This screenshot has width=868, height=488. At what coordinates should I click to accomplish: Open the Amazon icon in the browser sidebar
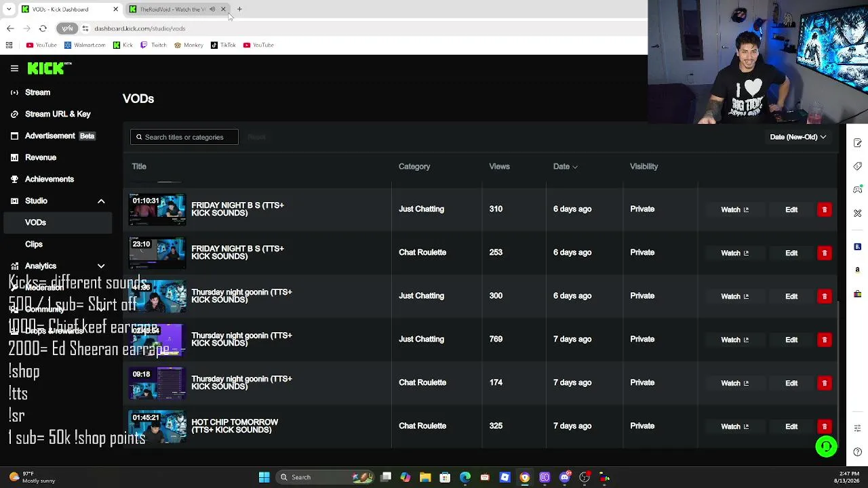click(858, 270)
